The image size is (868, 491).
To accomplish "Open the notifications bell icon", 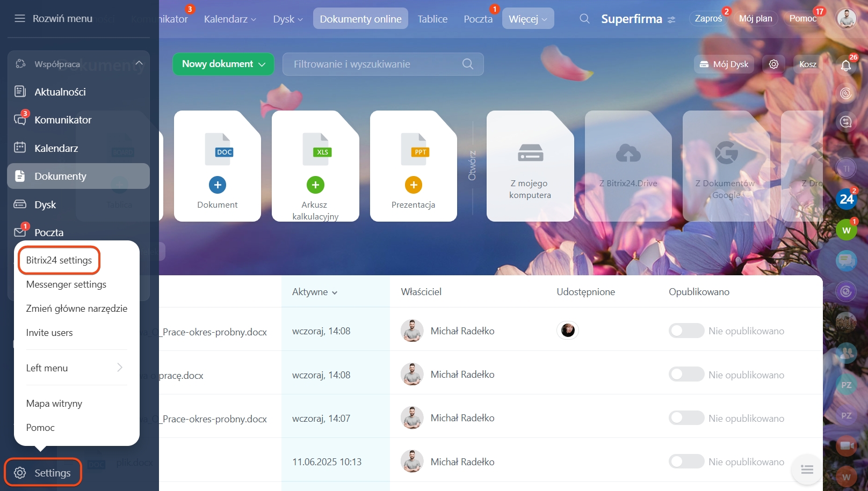I will (x=846, y=65).
